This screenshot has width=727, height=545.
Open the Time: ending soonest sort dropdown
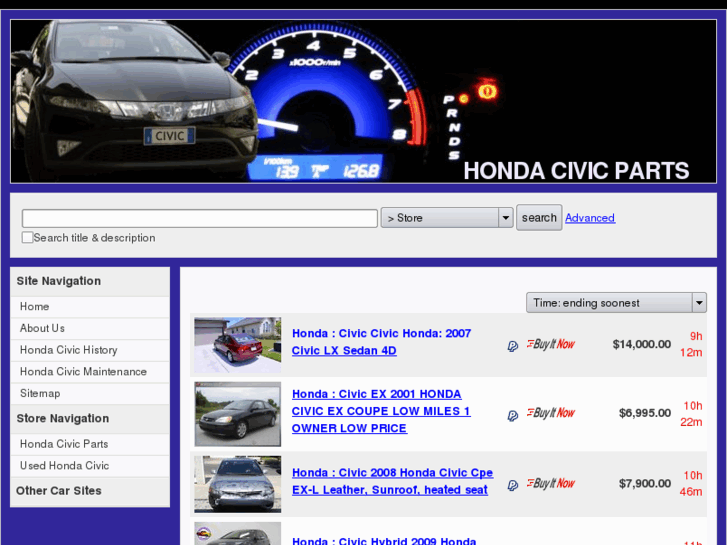[x=616, y=303]
